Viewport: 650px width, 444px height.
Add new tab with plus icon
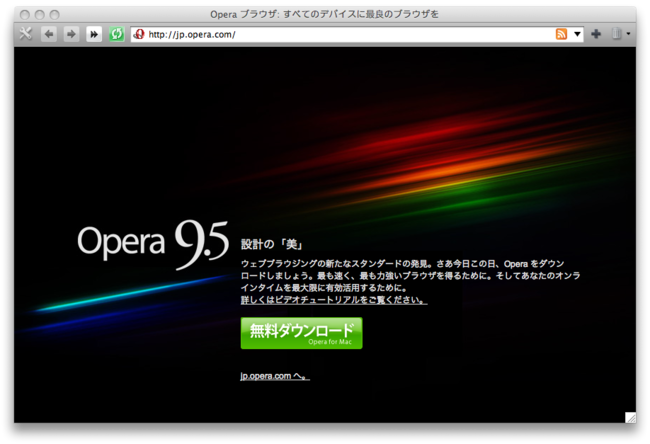596,34
